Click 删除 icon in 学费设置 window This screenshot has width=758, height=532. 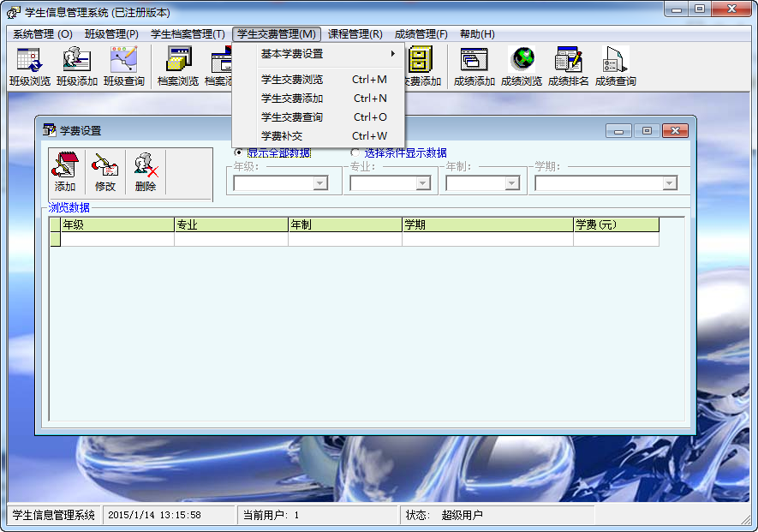click(x=146, y=171)
